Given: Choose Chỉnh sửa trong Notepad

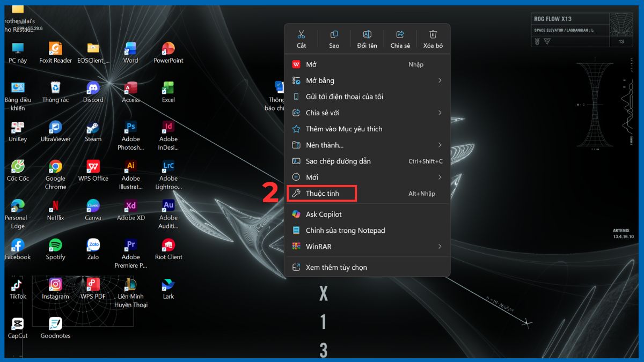Looking at the screenshot, I should 367,230.
